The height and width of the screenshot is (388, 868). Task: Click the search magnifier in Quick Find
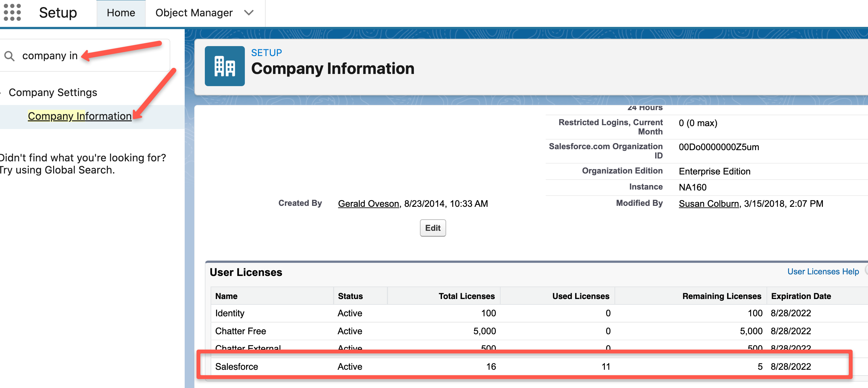[x=10, y=56]
